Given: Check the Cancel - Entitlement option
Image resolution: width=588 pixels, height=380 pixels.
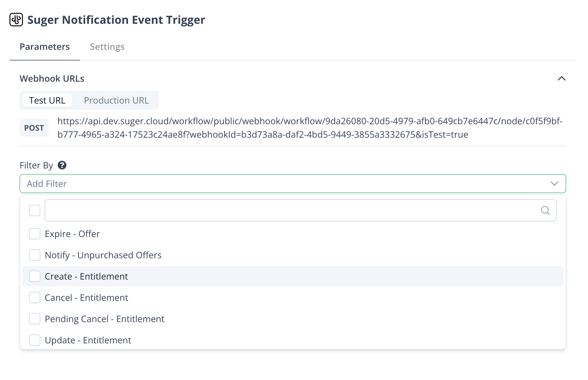Looking at the screenshot, I should (x=35, y=297).
